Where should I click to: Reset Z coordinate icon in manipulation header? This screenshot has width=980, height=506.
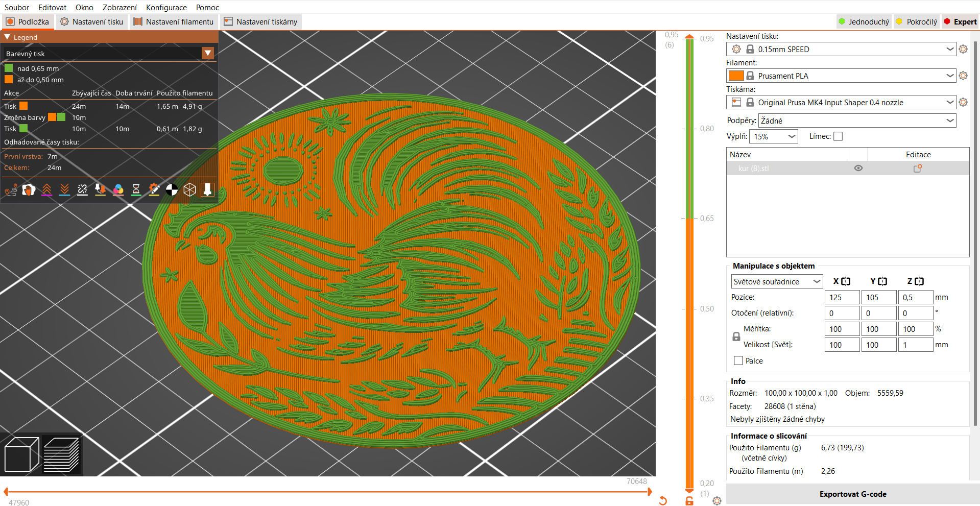[x=919, y=281]
